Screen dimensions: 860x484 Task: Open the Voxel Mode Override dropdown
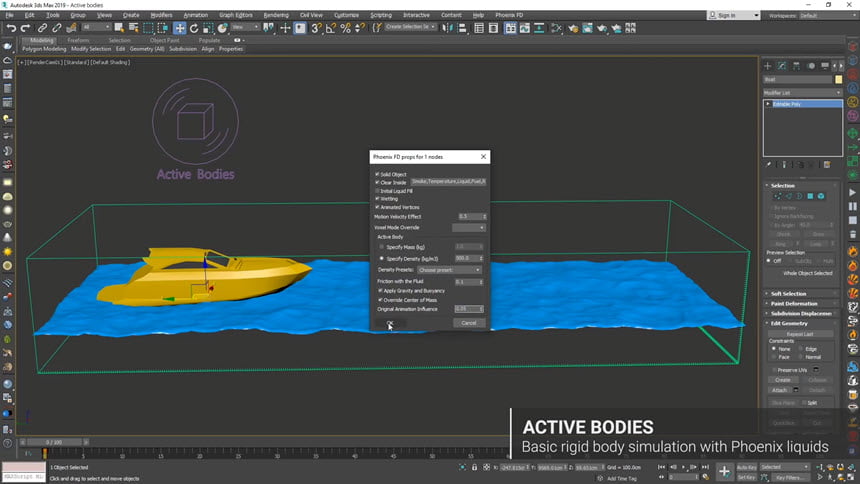[x=468, y=227]
